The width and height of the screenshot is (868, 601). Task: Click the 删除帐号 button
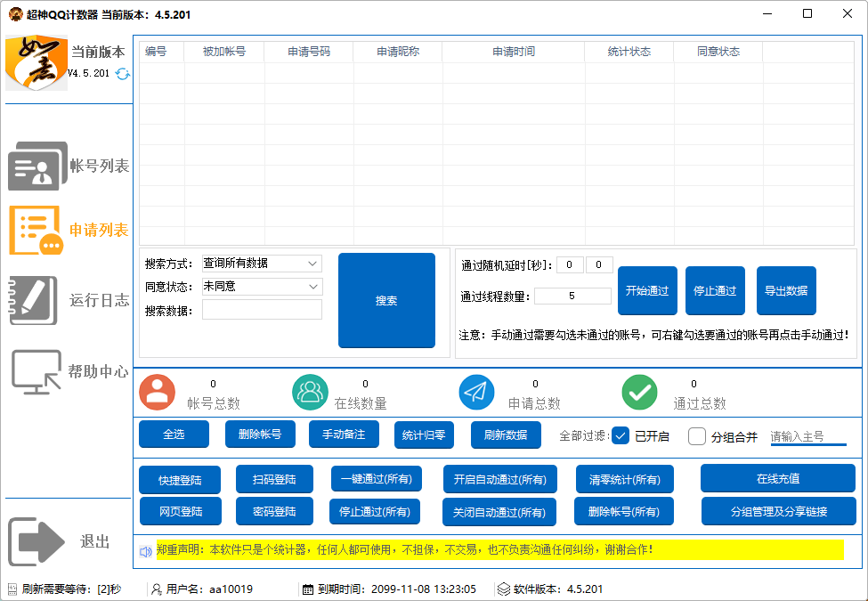click(x=260, y=435)
